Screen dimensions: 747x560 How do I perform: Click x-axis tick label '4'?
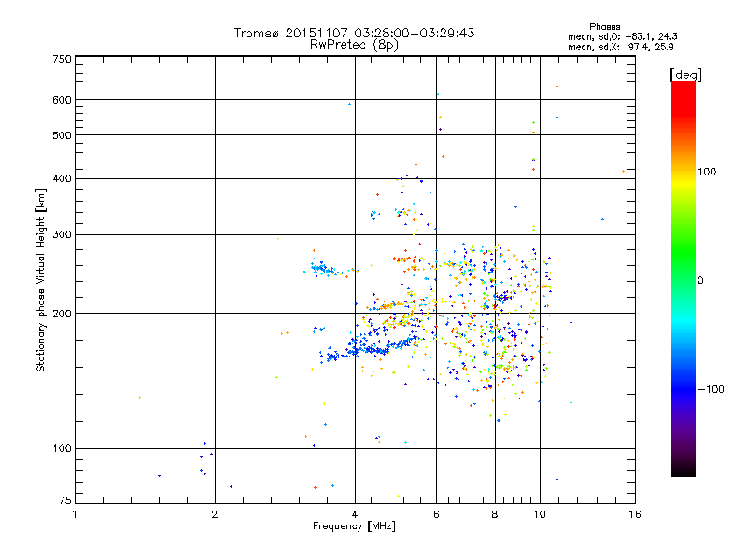click(355, 514)
